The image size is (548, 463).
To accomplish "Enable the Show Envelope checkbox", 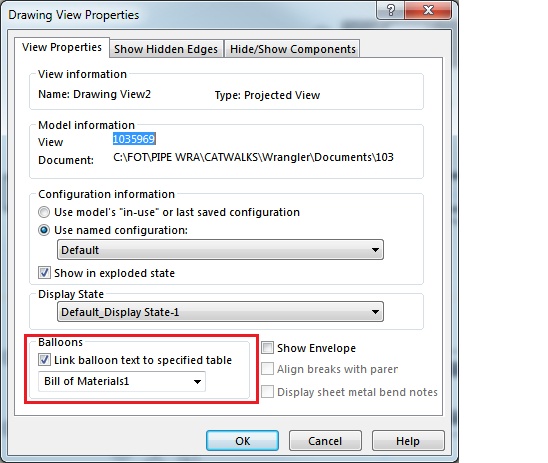I will [x=267, y=348].
